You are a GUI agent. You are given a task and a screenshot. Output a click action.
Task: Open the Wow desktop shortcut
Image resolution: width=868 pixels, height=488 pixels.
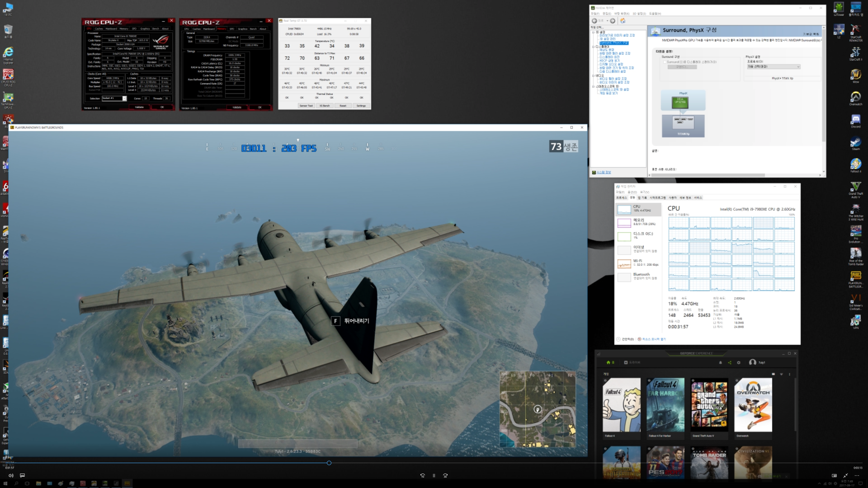point(855,76)
